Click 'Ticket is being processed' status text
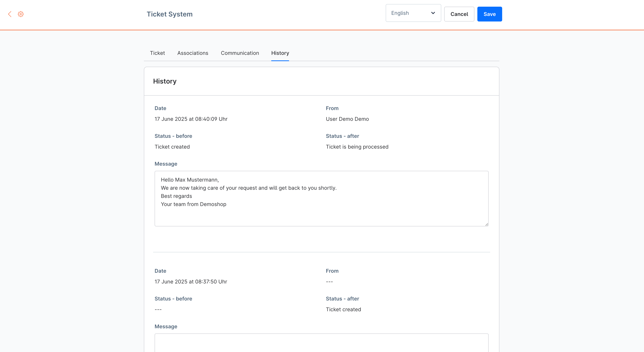The width and height of the screenshot is (644, 352). pyautogui.click(x=357, y=147)
